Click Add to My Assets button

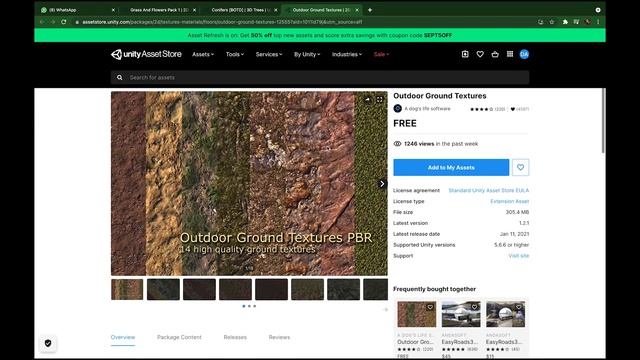451,167
